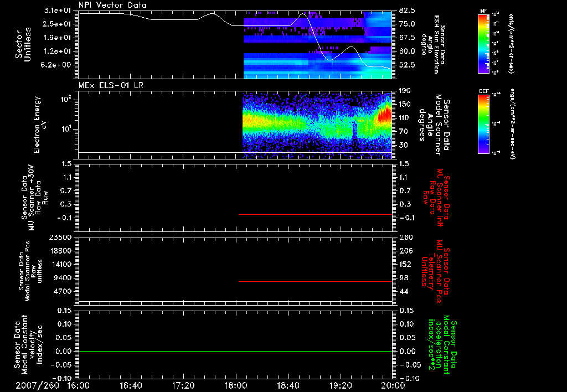
Task: Click the DEF color scale bar
Action: 483,124
